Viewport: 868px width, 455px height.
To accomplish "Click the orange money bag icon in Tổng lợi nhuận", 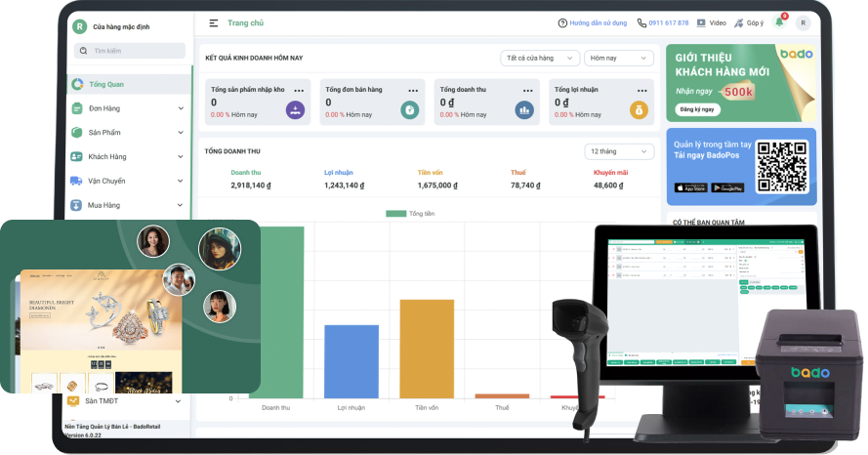I will [639, 109].
